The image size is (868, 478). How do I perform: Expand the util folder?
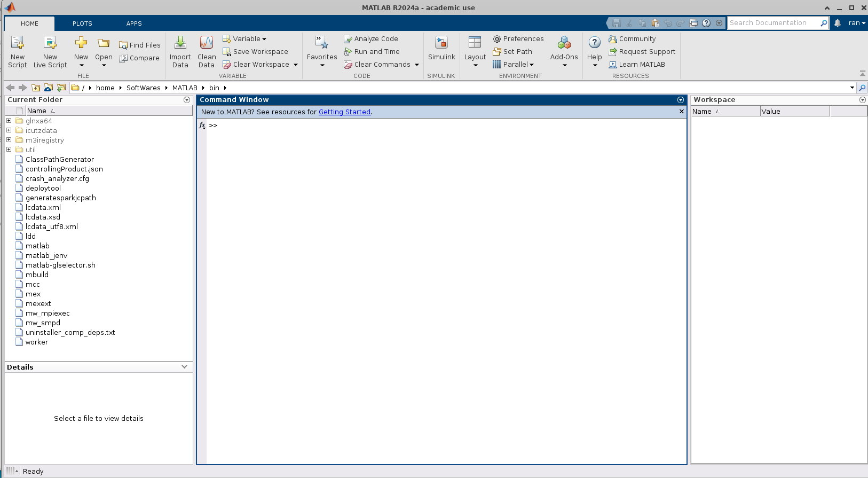click(9, 150)
